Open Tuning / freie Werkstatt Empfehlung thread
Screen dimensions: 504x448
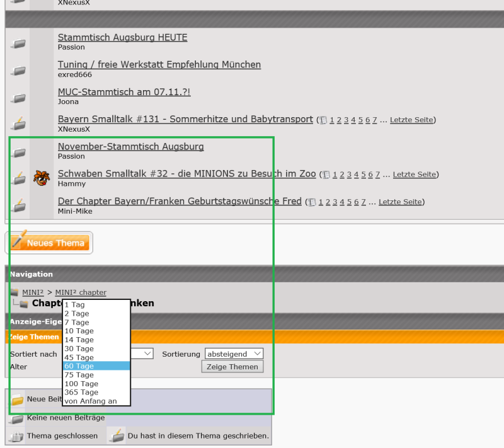click(159, 64)
